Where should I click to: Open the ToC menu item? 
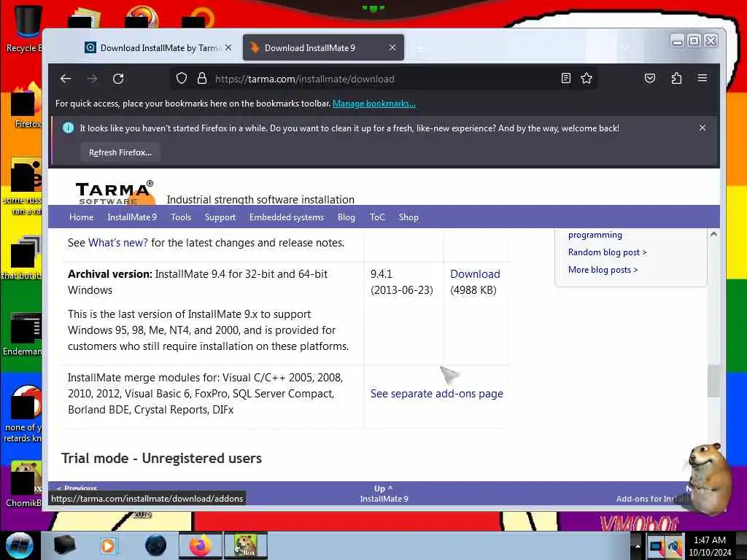tap(377, 217)
